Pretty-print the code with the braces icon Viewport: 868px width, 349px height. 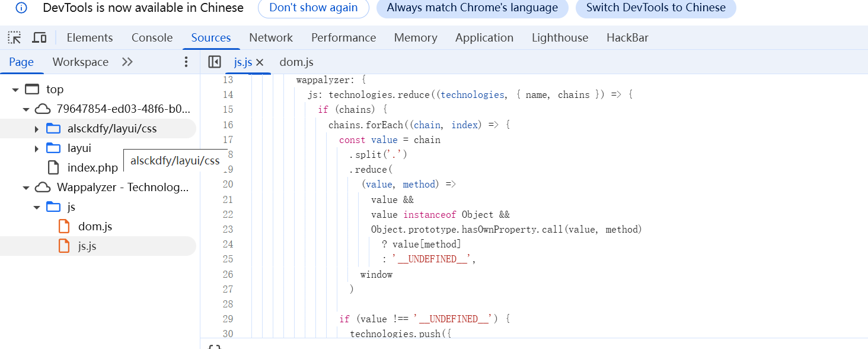[x=215, y=347]
